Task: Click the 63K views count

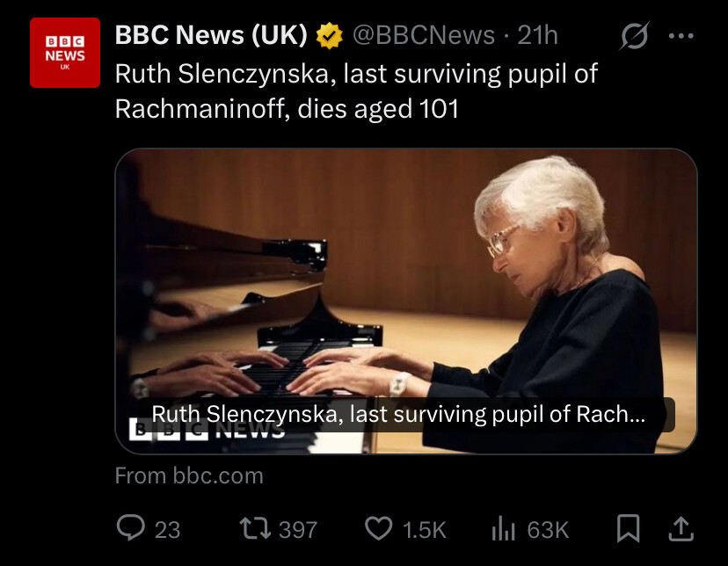Action: [x=548, y=529]
